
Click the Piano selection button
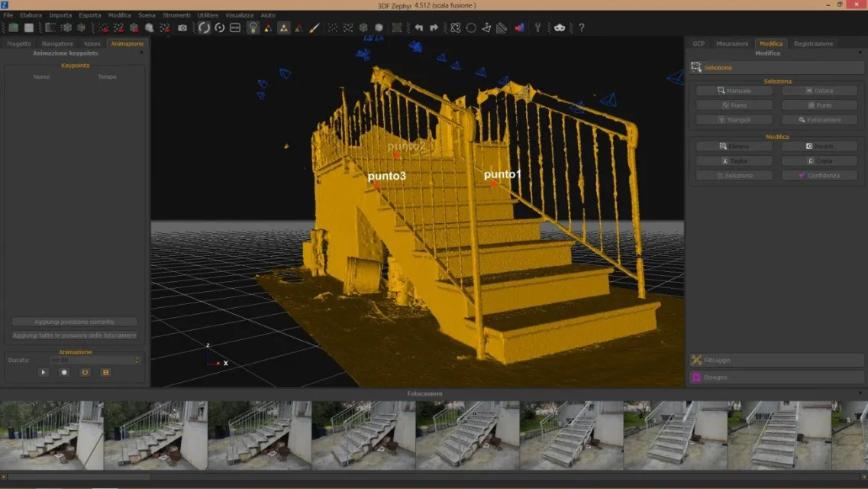point(734,105)
